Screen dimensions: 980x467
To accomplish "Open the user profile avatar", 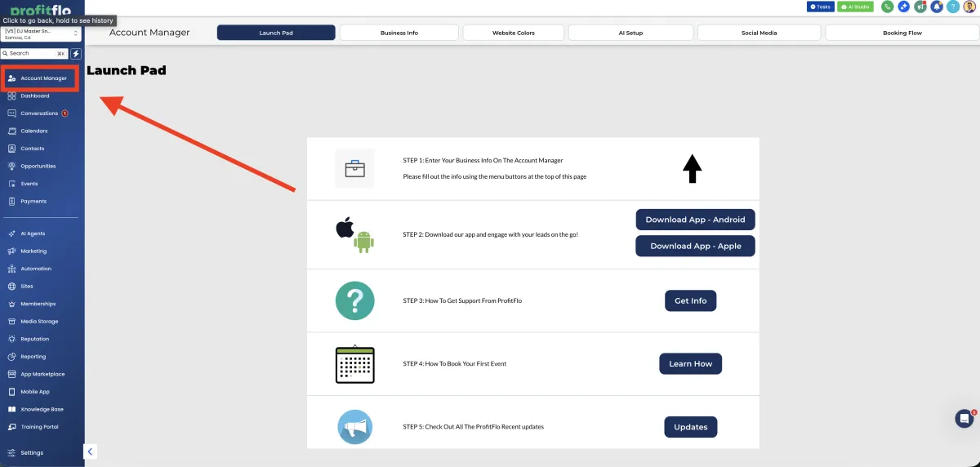I will tap(969, 7).
